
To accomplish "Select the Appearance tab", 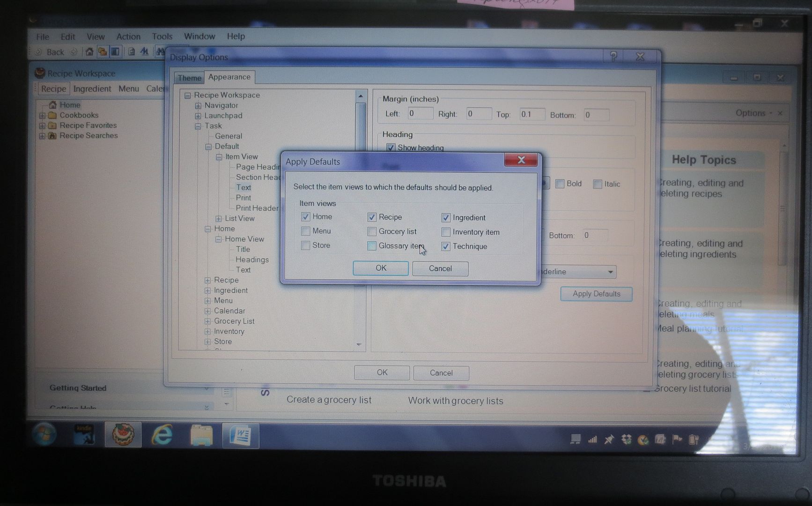I will tap(229, 77).
